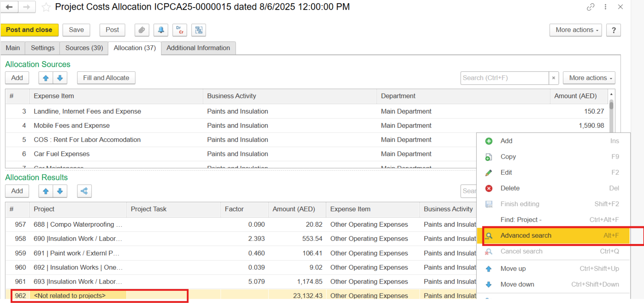644x303 pixels.
Task: Open the three-dot window options menu
Action: click(x=605, y=7)
